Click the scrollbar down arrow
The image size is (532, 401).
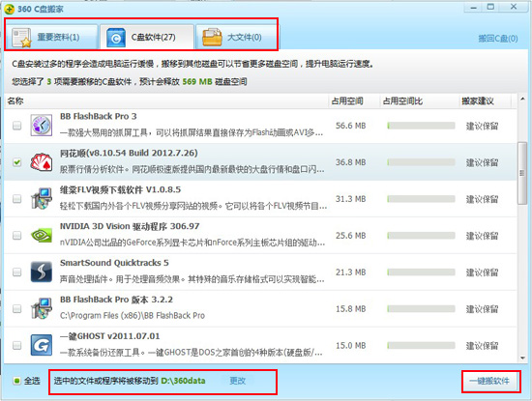click(522, 358)
